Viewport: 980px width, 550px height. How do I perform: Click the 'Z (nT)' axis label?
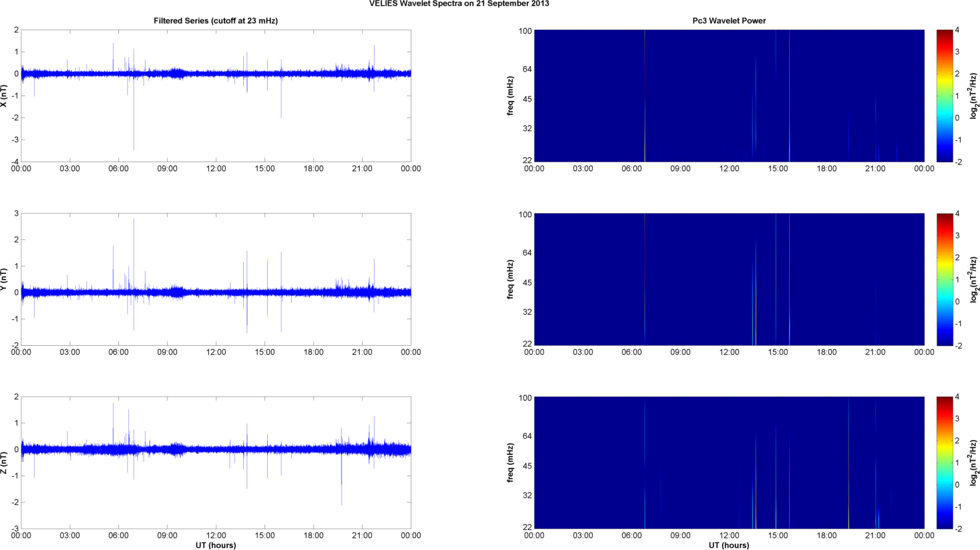tap(5, 463)
